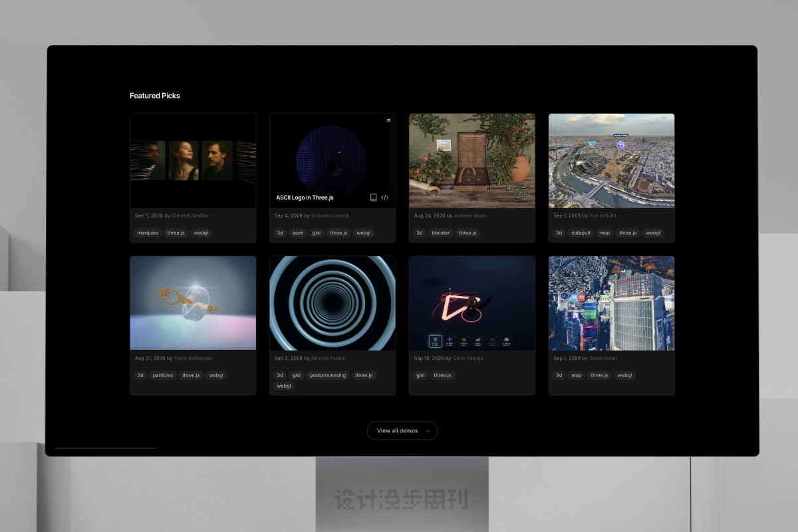Open the concentric rings tunnel thumbnail
Image resolution: width=798 pixels, height=532 pixels.
click(332, 303)
